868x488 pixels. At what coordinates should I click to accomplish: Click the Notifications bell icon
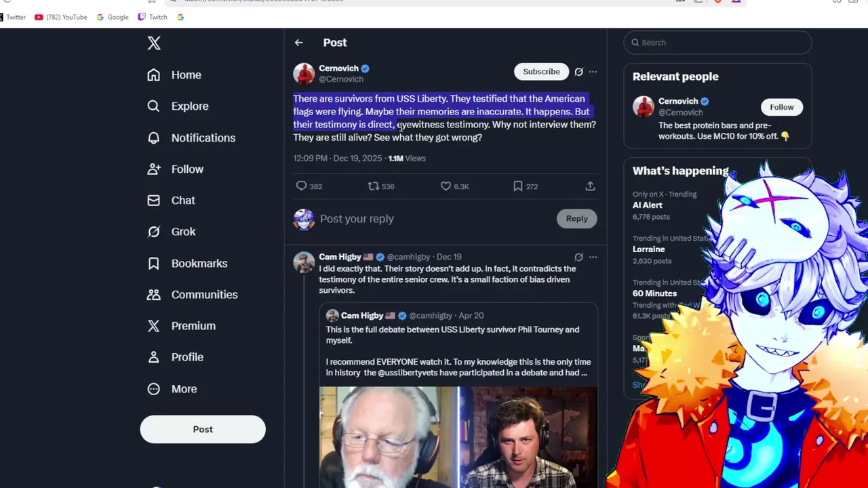click(x=154, y=138)
